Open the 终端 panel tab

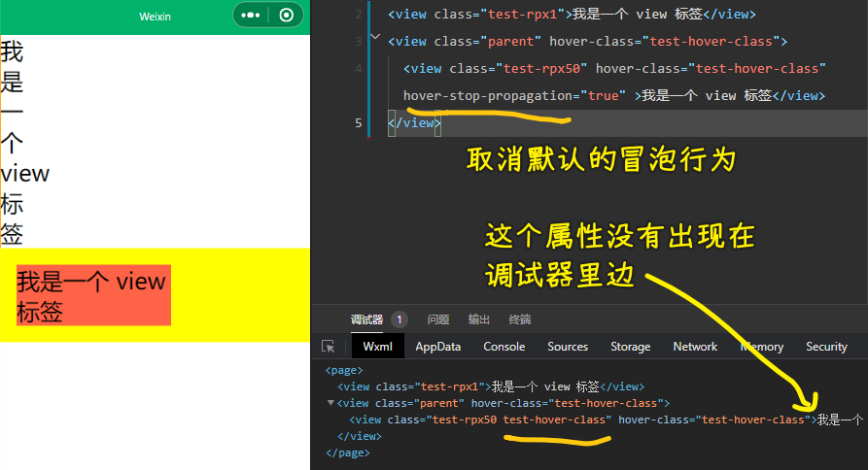pyautogui.click(x=520, y=319)
